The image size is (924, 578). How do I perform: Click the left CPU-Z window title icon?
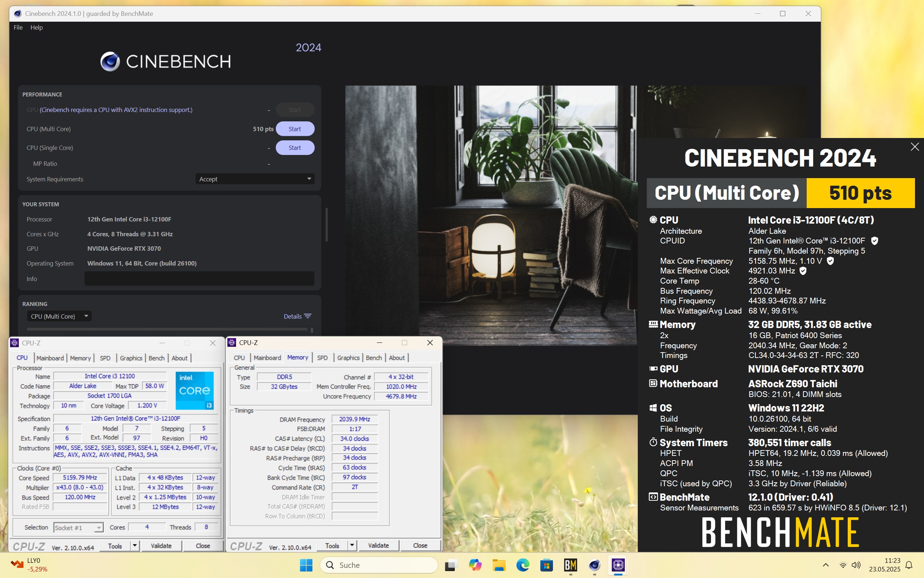coord(14,343)
